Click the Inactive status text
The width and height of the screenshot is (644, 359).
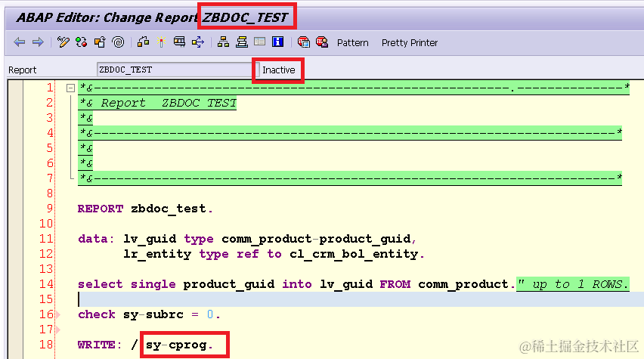tap(279, 70)
